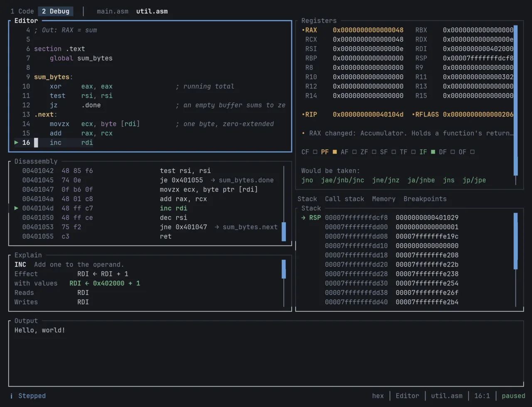
Task: Click the Registers panel scrollbar thumb
Action: 516,100
